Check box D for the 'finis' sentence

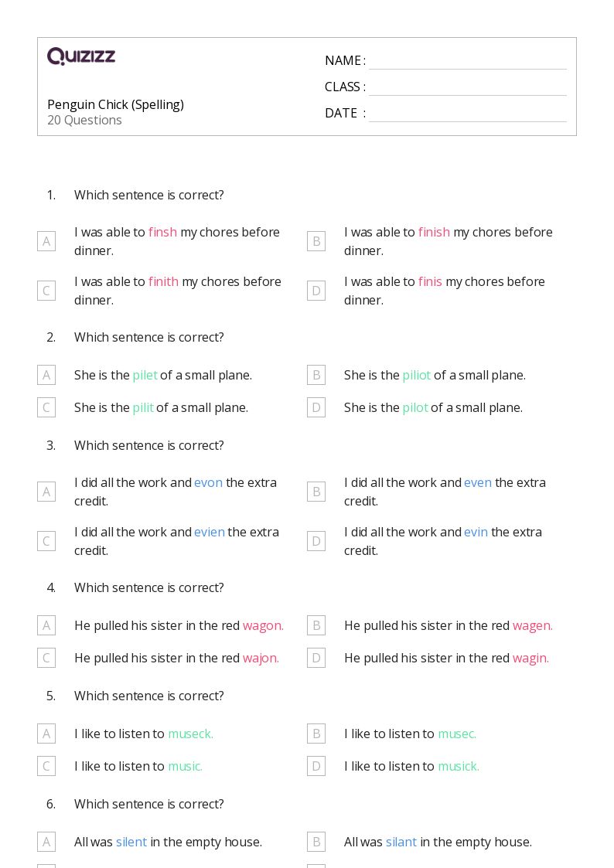[316, 291]
